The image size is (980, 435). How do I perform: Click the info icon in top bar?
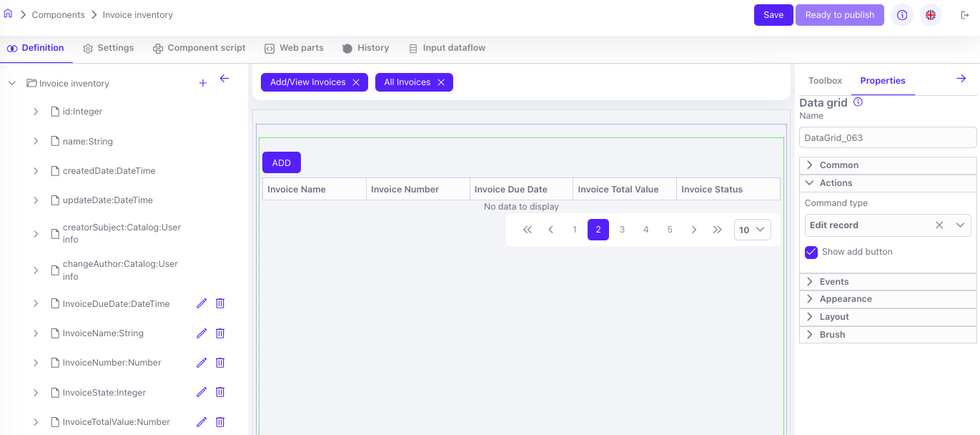(x=902, y=15)
